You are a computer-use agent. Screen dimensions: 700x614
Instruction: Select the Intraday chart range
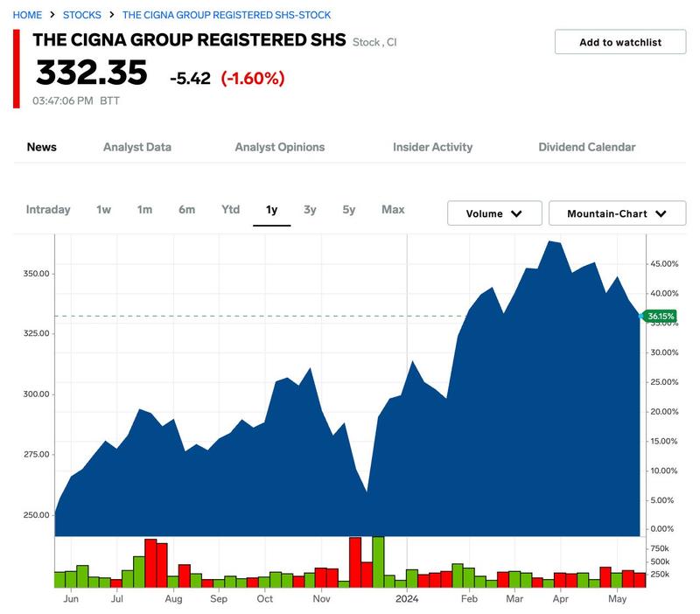click(48, 210)
